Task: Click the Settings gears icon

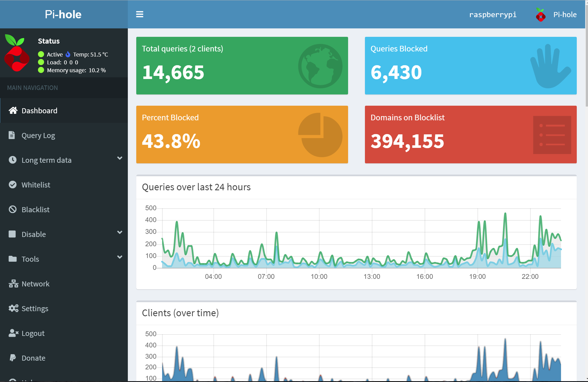Action: (x=13, y=308)
